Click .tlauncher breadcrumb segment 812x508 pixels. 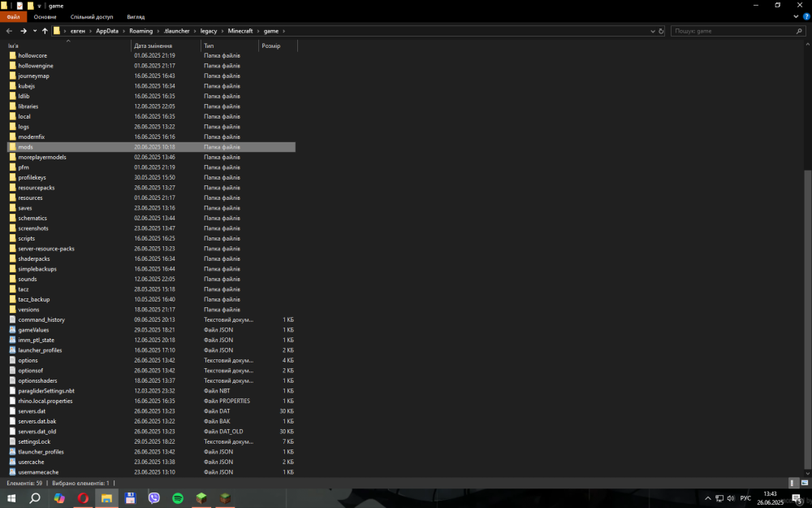[x=176, y=31]
